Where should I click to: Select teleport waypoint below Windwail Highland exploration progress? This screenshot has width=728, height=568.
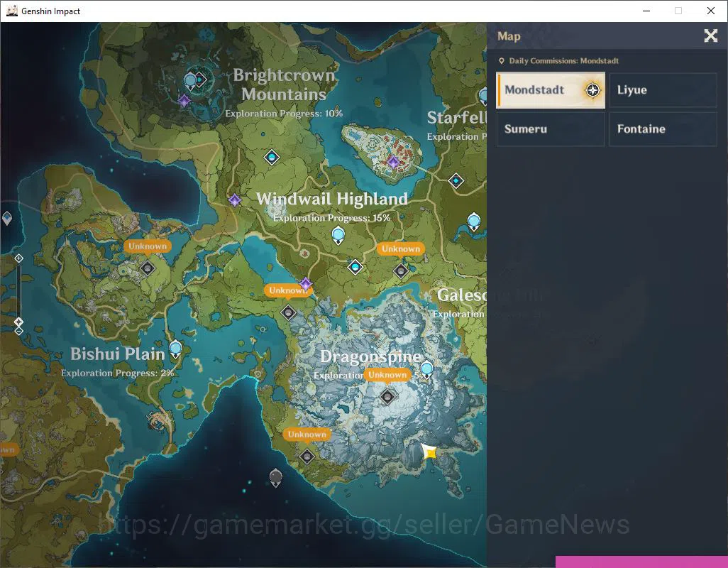pos(338,236)
